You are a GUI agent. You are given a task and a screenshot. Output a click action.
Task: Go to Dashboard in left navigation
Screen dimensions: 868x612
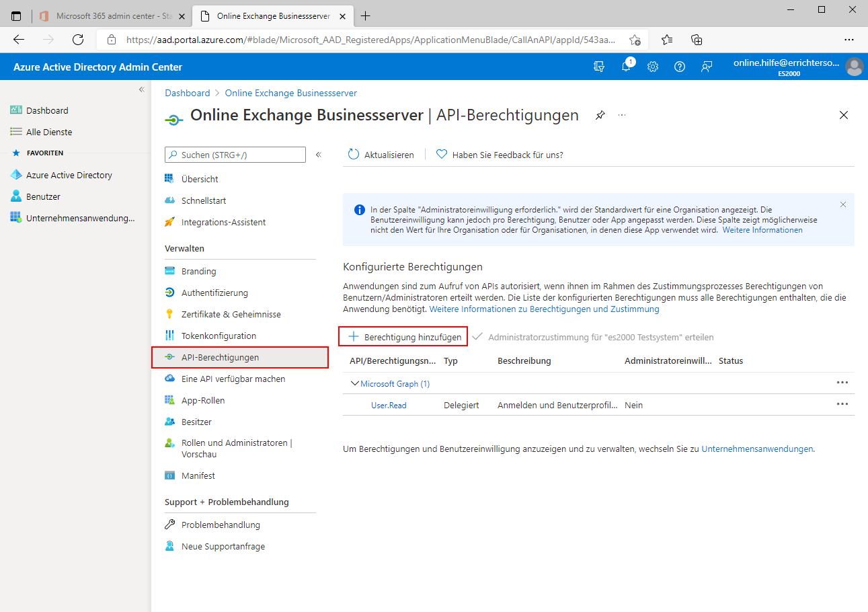click(x=47, y=110)
